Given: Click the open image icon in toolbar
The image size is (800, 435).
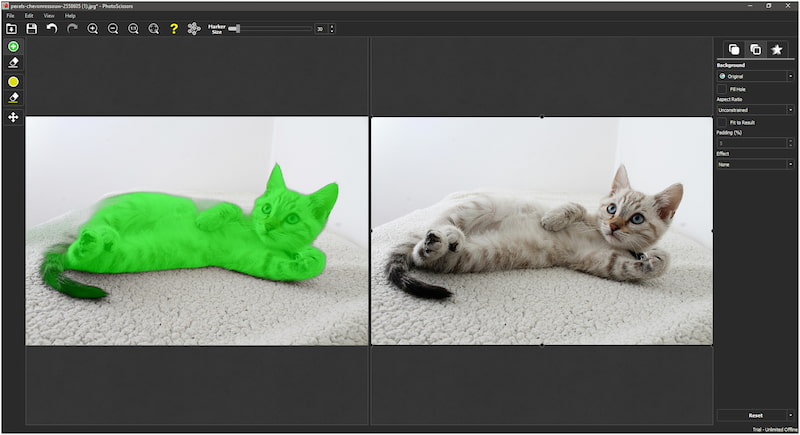Looking at the screenshot, I should (12, 29).
